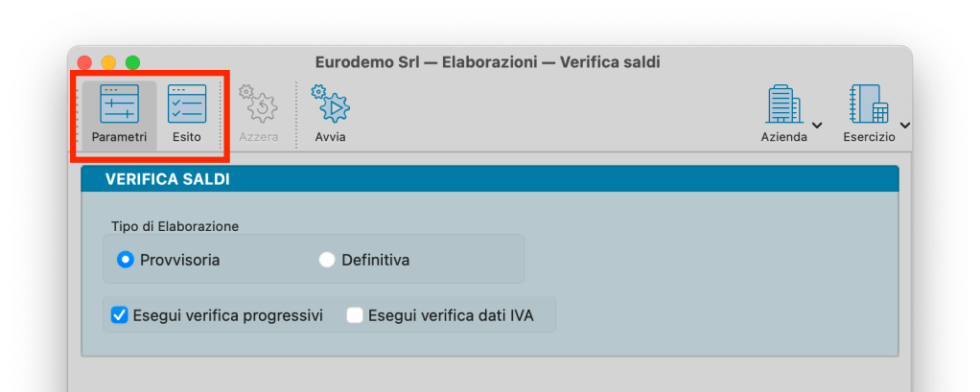Viewport: 980px width, 392px height.
Task: Click the Azienda building icon
Action: (x=783, y=104)
